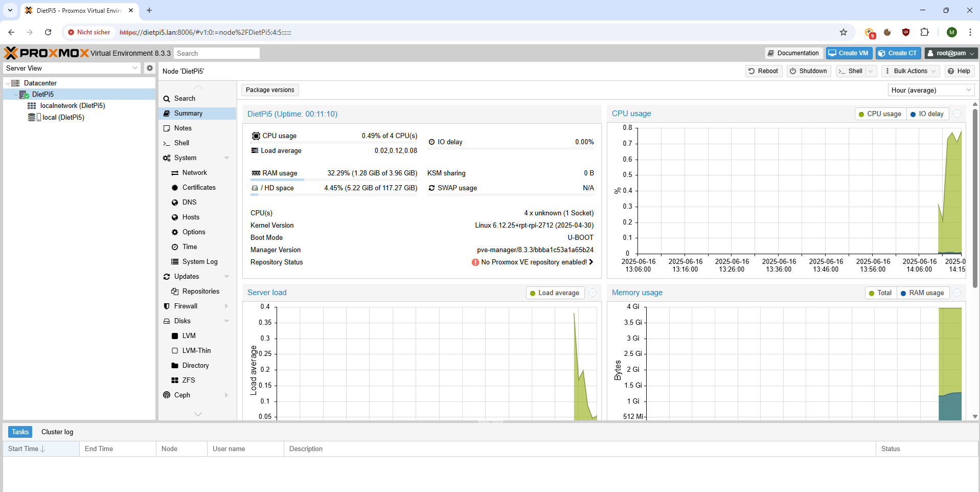The image size is (980, 492).
Task: Open the Chrome profile avatar M
Action: 951,32
